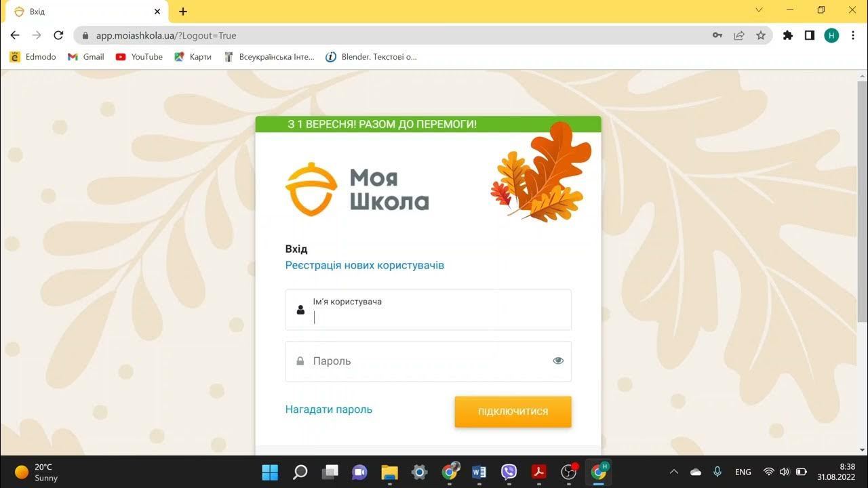
Task: Open Chrome three-dot menu
Action: point(853,35)
